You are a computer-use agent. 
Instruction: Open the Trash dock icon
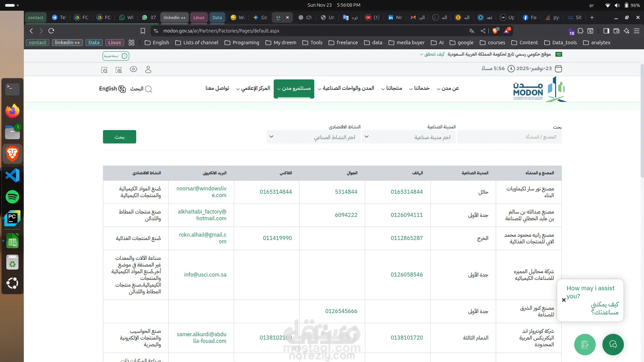pyautogui.click(x=12, y=262)
